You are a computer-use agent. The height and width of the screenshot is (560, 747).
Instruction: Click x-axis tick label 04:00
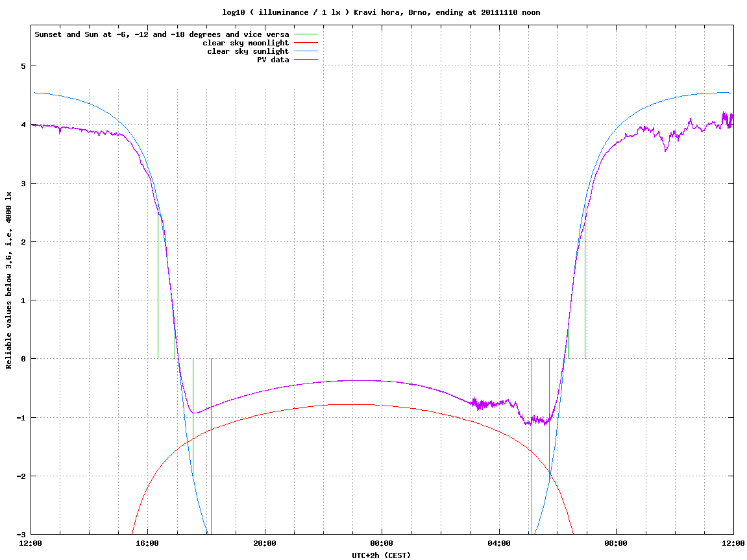[499, 543]
